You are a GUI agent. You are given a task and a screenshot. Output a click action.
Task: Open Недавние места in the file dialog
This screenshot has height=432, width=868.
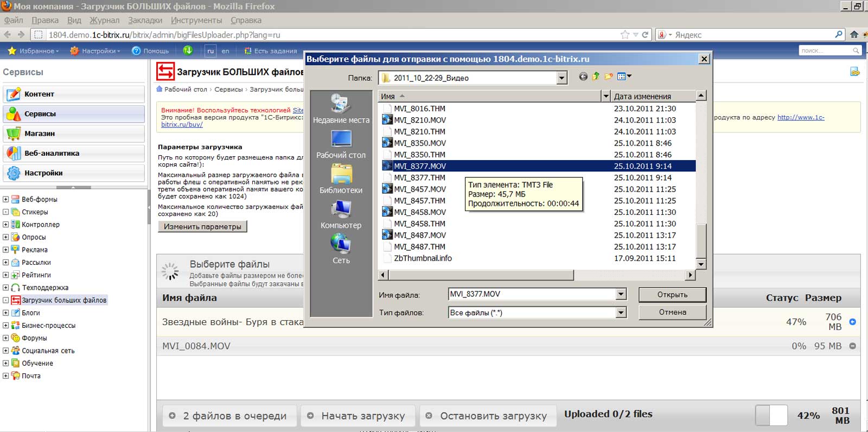click(x=341, y=109)
